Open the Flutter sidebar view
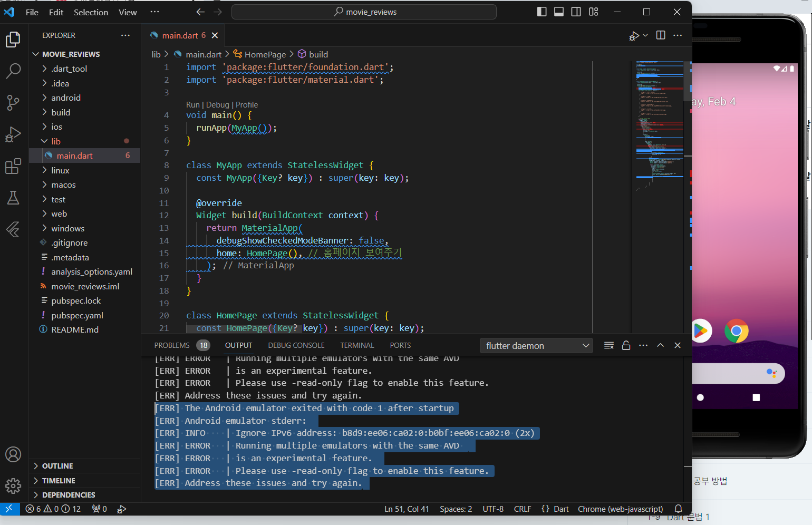812x525 pixels. (x=13, y=229)
